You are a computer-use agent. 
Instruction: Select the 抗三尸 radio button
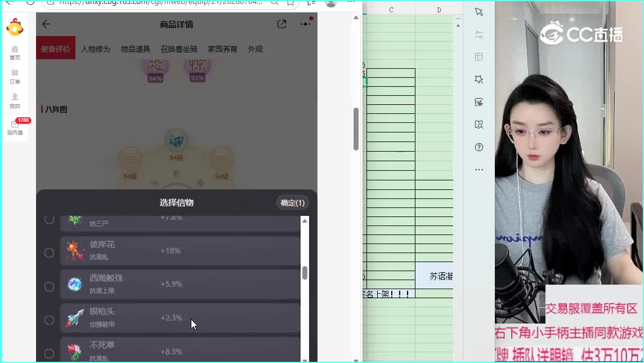[x=50, y=219]
